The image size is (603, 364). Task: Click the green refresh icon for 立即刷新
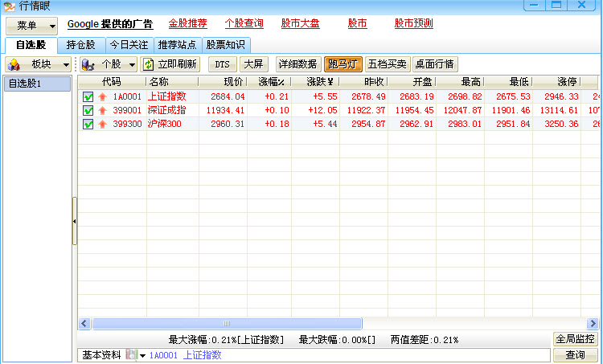click(x=149, y=64)
